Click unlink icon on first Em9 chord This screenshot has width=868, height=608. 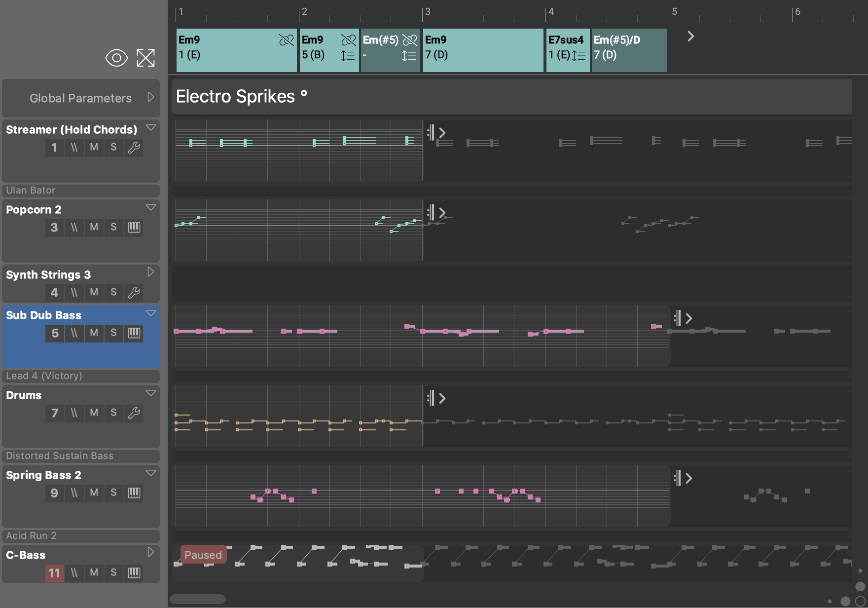tap(286, 40)
